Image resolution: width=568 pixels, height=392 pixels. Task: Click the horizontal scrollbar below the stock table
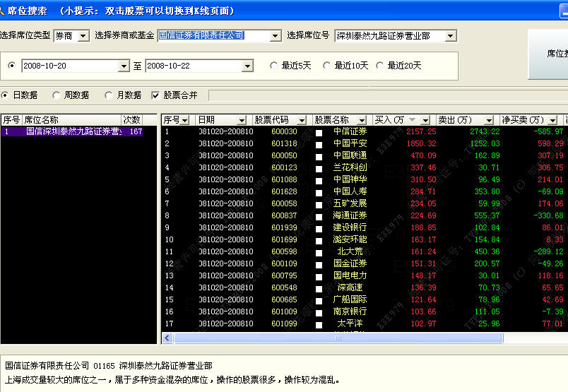[353, 338]
